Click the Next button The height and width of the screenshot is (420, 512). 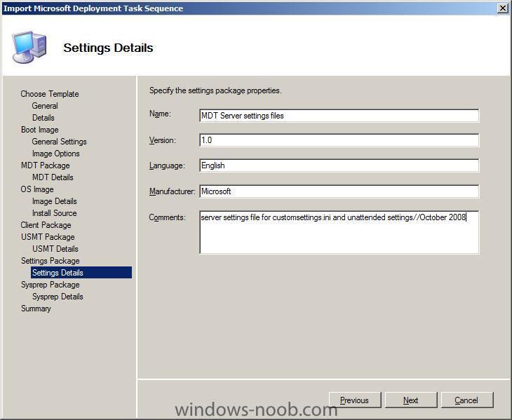coord(411,400)
